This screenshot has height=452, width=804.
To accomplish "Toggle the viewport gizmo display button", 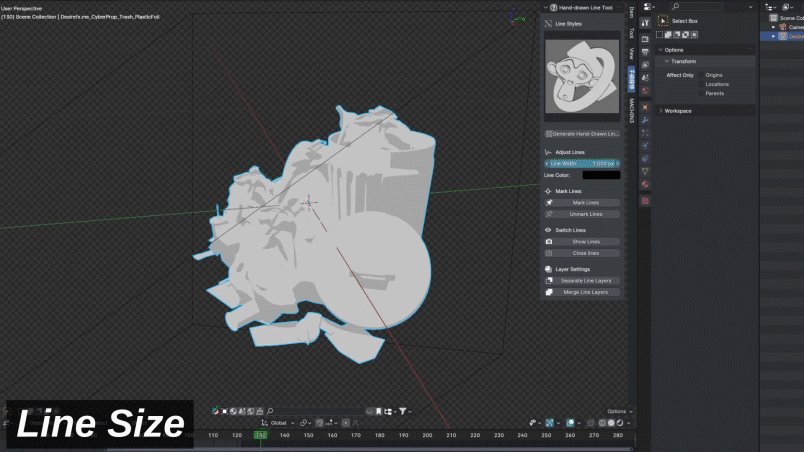I will [549, 423].
